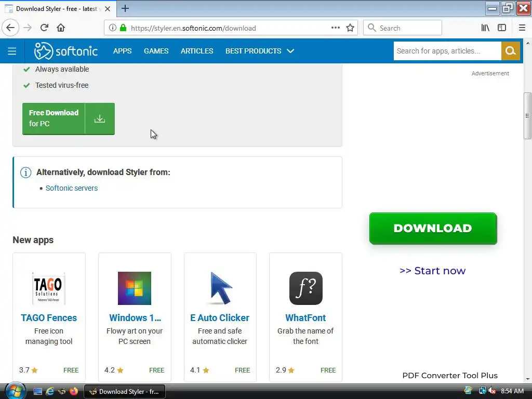Open WhatFont app icon
Image resolution: width=532 pixels, height=399 pixels.
305,288
